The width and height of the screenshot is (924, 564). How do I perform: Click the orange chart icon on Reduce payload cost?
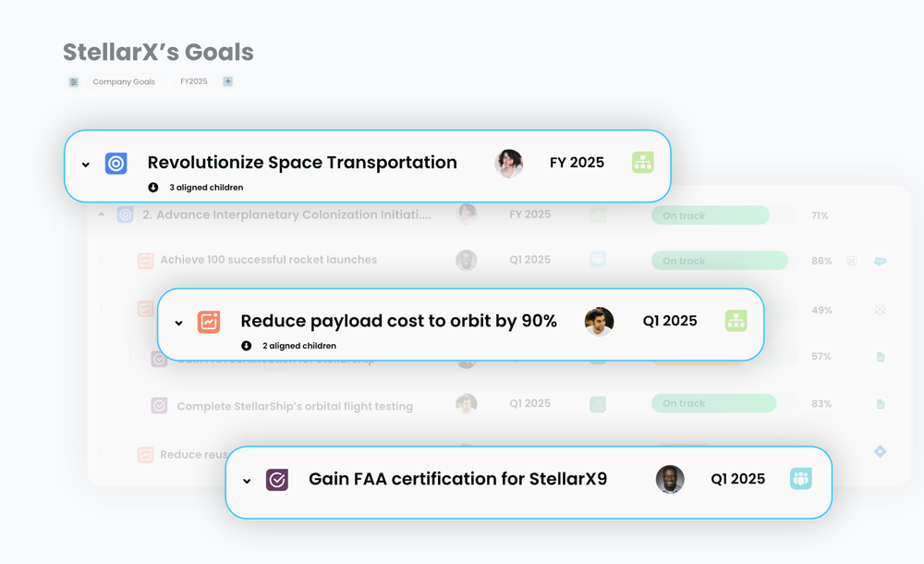[x=210, y=321]
